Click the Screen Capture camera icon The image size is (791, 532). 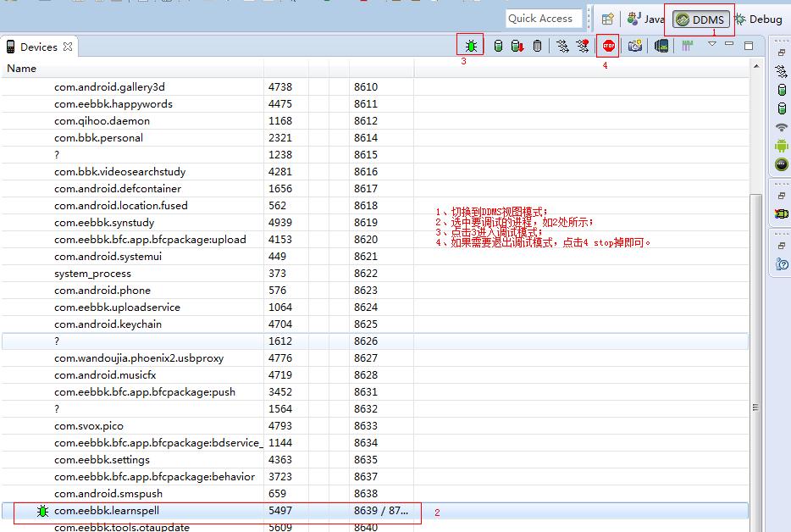[635, 46]
